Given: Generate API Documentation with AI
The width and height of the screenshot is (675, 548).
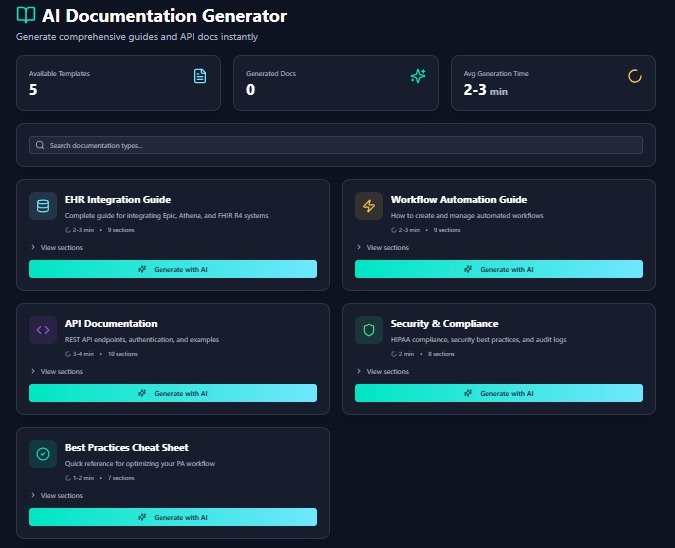Looking at the screenshot, I should (x=173, y=393).
